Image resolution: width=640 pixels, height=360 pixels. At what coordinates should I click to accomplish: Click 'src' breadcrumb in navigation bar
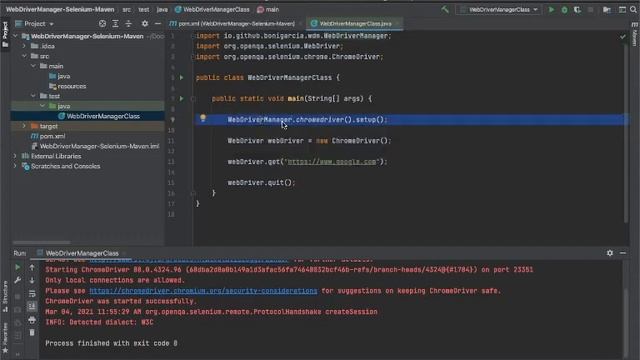tap(127, 9)
